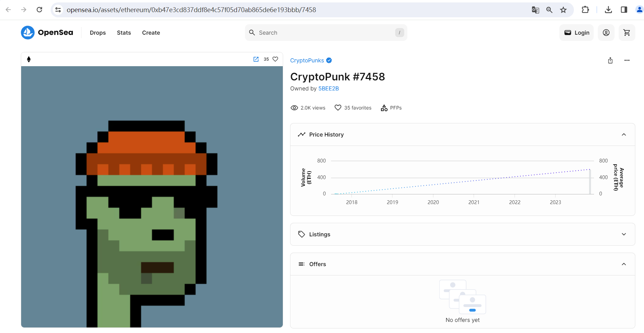Favorite the NFT with the heart icon on the image
The image size is (644, 333).
click(276, 59)
